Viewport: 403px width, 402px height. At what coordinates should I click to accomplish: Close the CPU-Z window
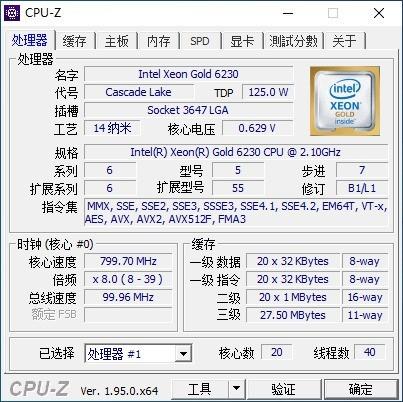click(379, 13)
